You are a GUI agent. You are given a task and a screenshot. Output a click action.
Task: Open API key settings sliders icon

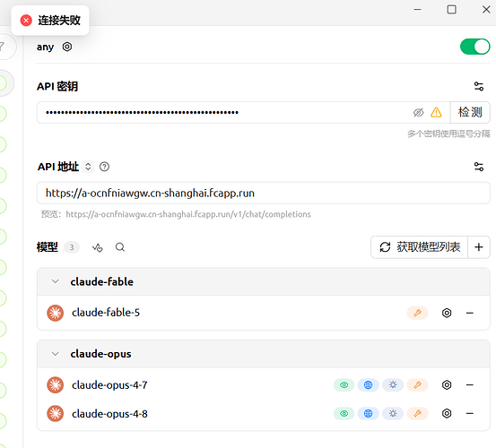(x=479, y=86)
